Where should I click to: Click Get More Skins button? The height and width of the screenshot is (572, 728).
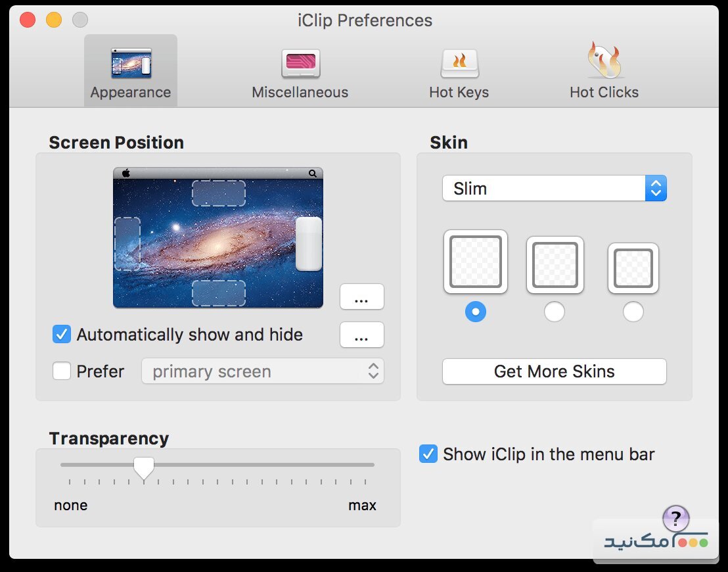point(554,371)
